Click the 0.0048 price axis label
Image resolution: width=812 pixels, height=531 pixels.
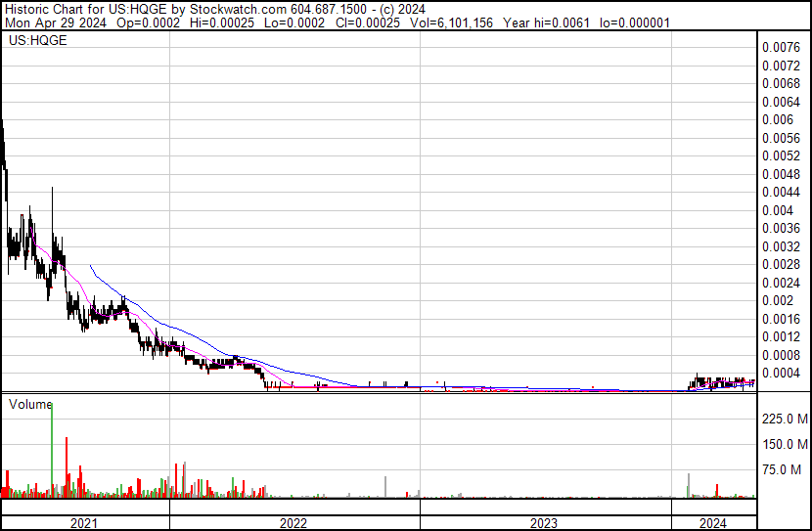point(781,174)
